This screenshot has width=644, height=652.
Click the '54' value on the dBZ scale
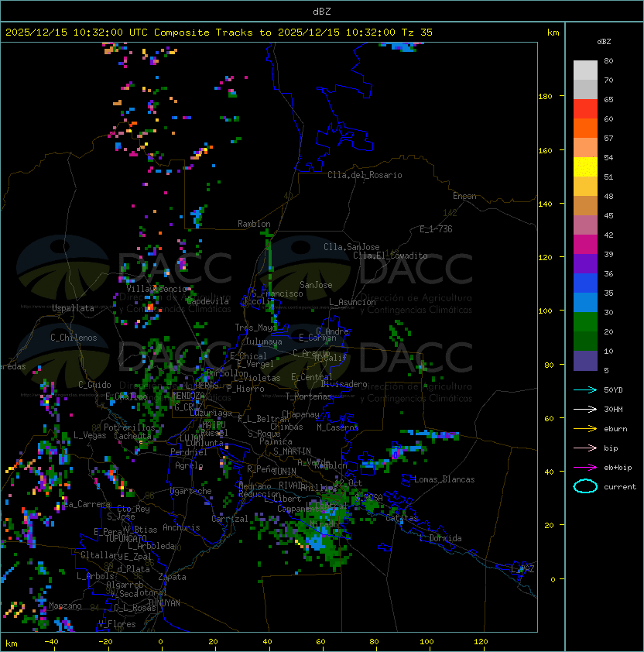pyautogui.click(x=608, y=158)
